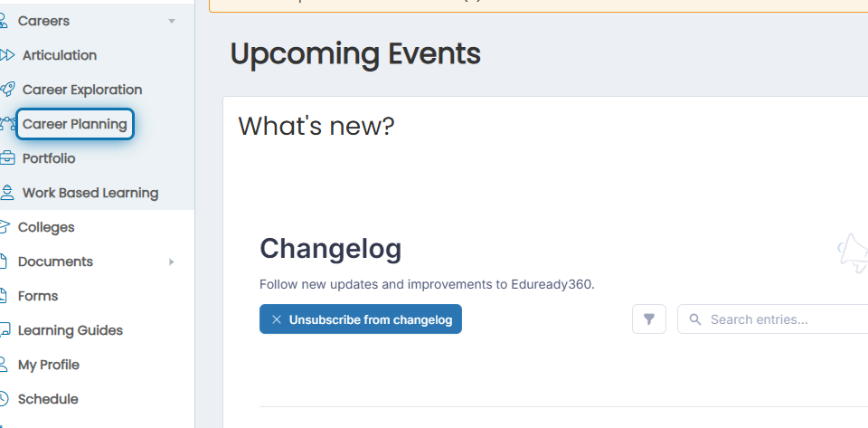Click the Portfolio briefcase icon
The image size is (868, 428).
point(7,158)
